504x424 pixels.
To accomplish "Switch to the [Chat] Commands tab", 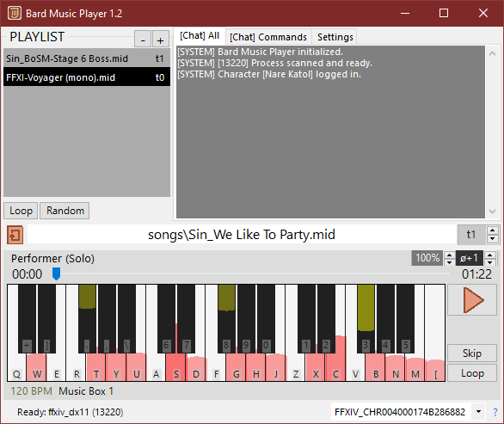I will click(x=268, y=37).
